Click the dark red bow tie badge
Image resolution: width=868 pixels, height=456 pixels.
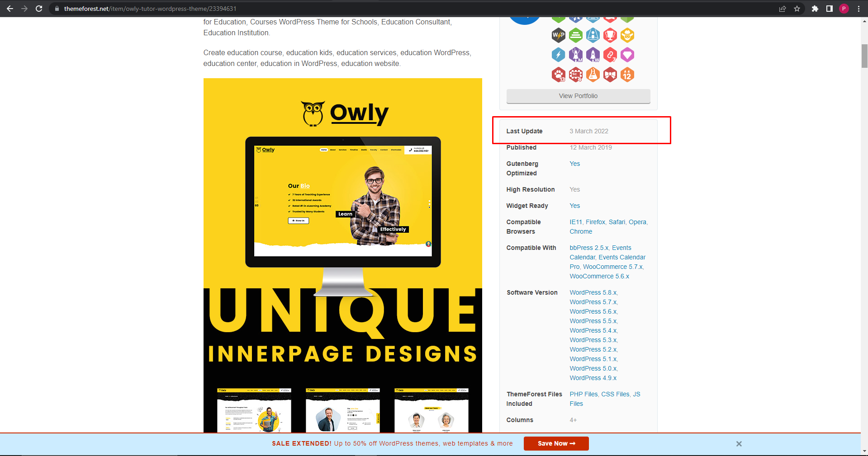click(610, 75)
